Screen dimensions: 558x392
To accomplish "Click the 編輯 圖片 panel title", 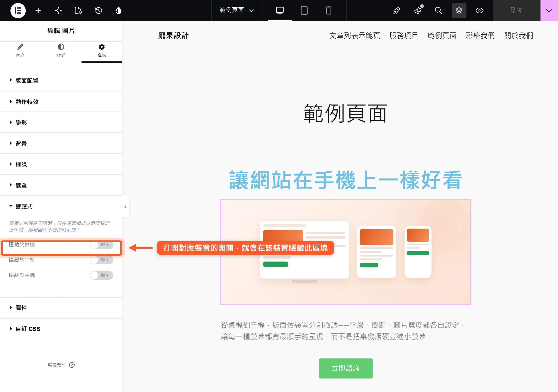I will 61,31.
